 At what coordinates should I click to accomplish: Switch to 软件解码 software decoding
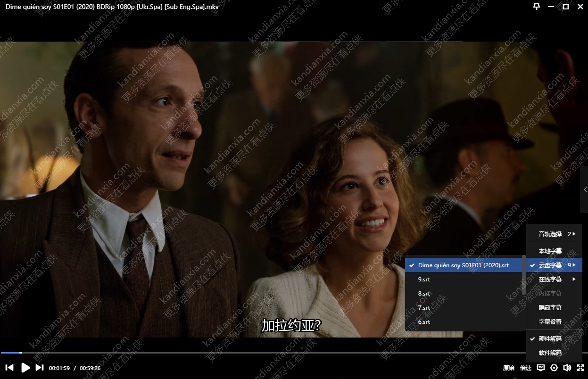(550, 353)
